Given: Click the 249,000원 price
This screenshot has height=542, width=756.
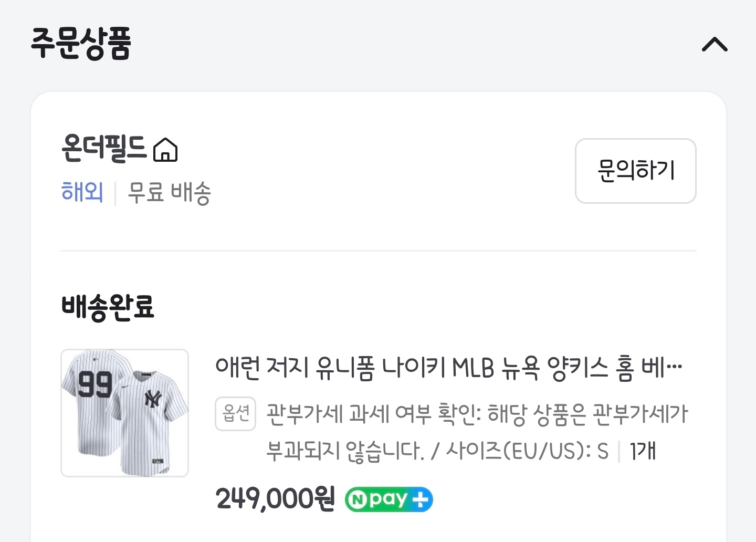Looking at the screenshot, I should 275,498.
